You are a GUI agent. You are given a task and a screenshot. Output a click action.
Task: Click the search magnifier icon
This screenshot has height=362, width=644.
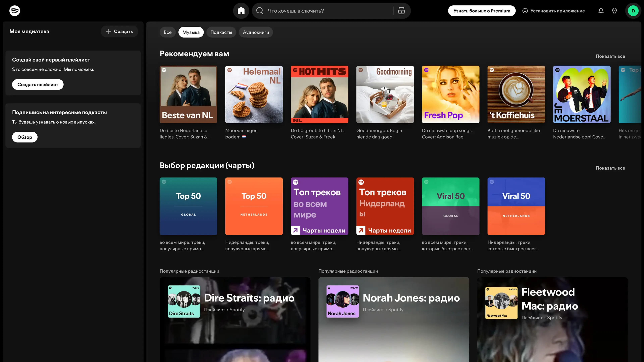[x=260, y=11]
